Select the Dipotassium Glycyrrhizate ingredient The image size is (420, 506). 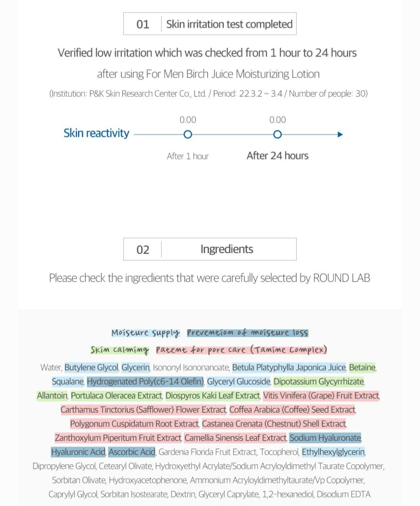tap(318, 381)
